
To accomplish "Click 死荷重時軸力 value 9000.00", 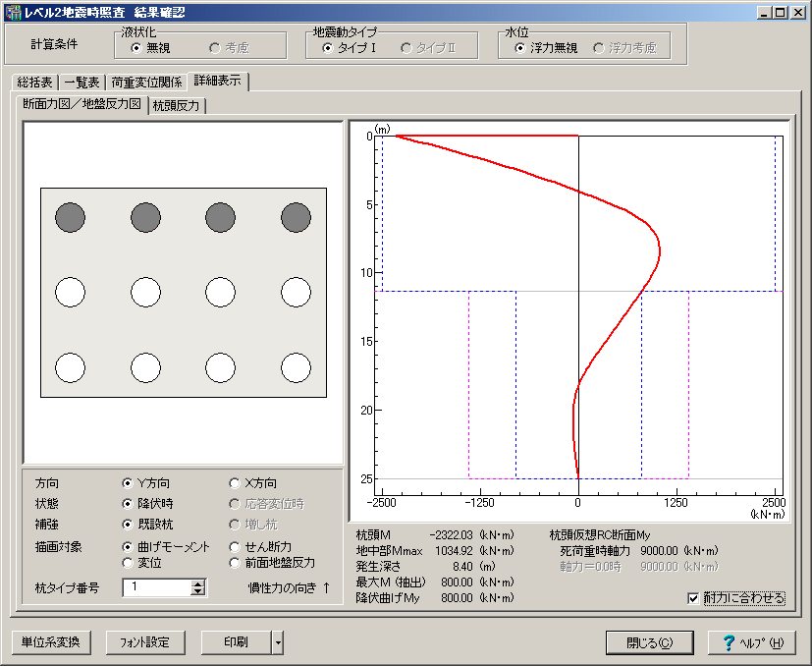I will tap(659, 550).
